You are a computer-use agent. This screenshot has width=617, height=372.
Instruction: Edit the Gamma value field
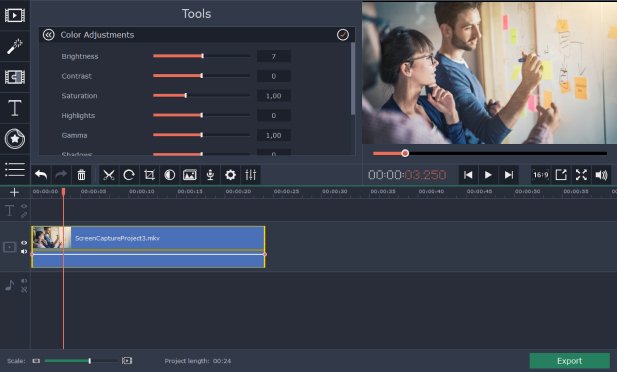pos(274,135)
